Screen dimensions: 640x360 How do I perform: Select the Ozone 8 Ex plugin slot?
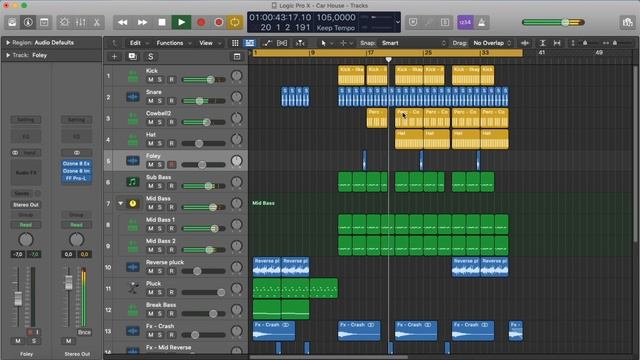point(76,164)
